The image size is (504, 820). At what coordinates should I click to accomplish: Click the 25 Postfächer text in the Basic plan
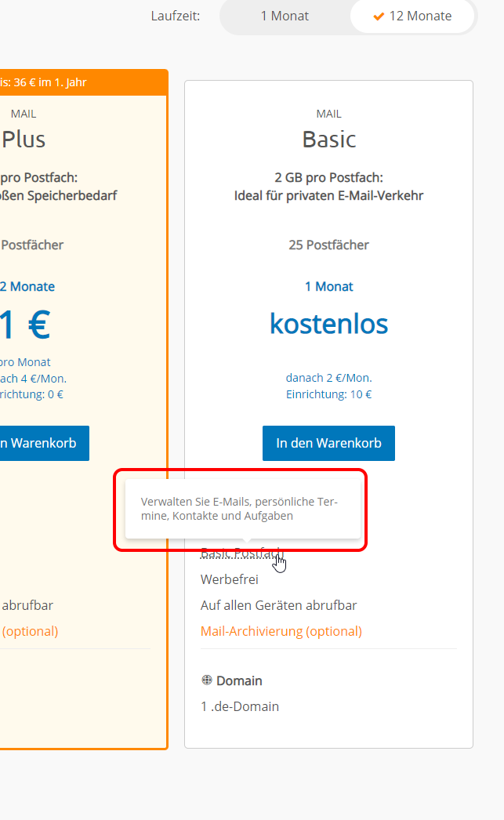tap(329, 245)
